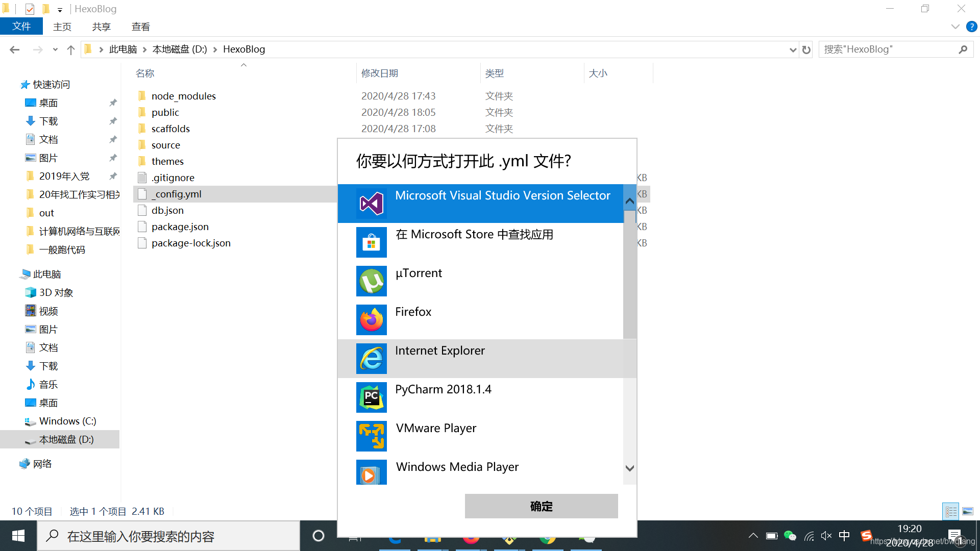Image resolution: width=980 pixels, height=551 pixels.
Task: Select the package-lock.json file
Action: click(191, 243)
